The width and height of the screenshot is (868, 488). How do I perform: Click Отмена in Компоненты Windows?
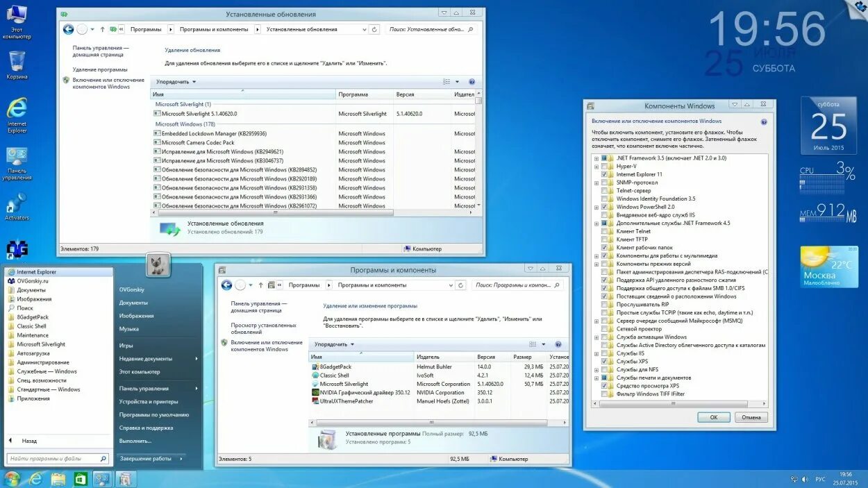coord(751,418)
